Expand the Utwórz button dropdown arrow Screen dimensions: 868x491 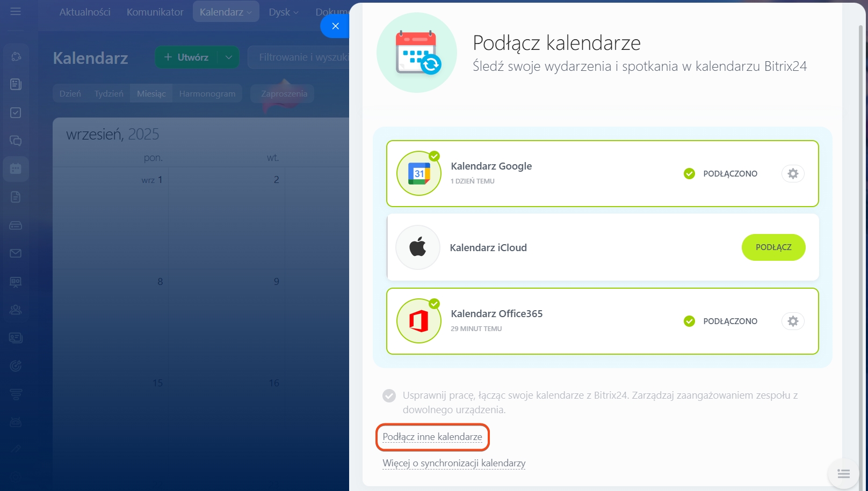(228, 57)
